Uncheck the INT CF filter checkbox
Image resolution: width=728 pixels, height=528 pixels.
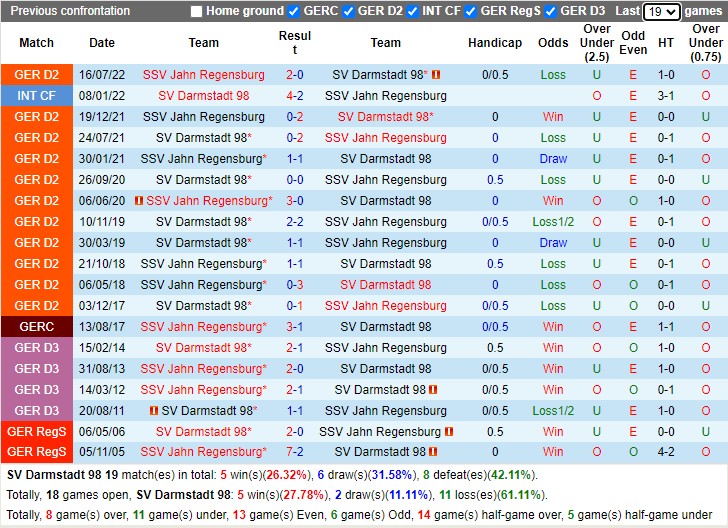(x=412, y=11)
